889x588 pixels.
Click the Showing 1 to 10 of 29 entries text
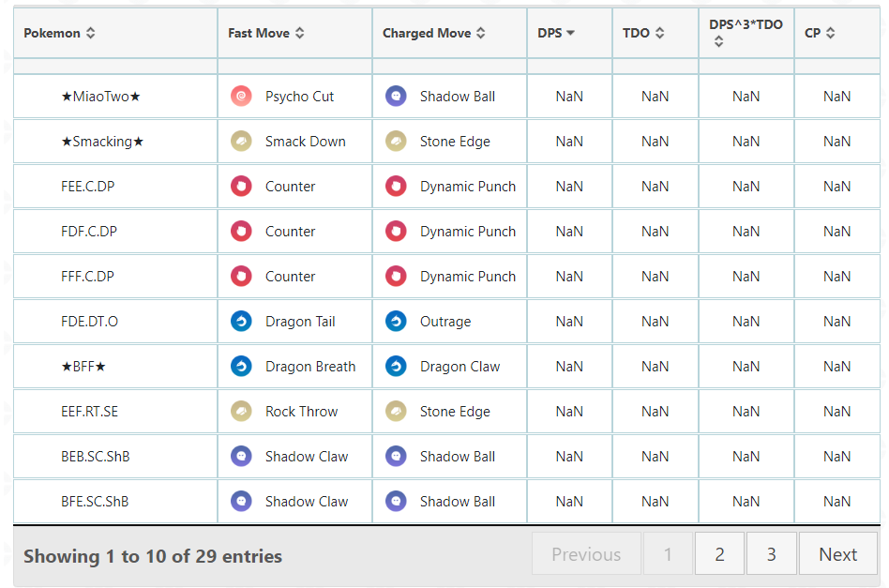[x=153, y=556]
